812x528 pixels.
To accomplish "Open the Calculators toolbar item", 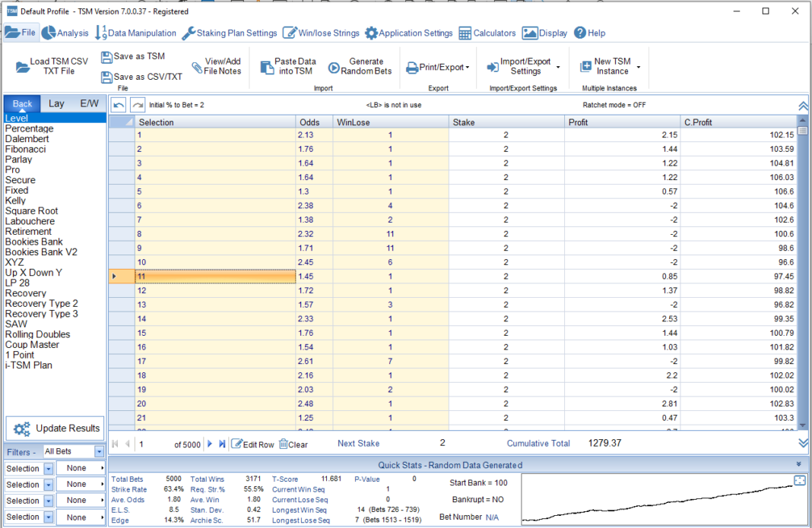I will pyautogui.click(x=487, y=33).
